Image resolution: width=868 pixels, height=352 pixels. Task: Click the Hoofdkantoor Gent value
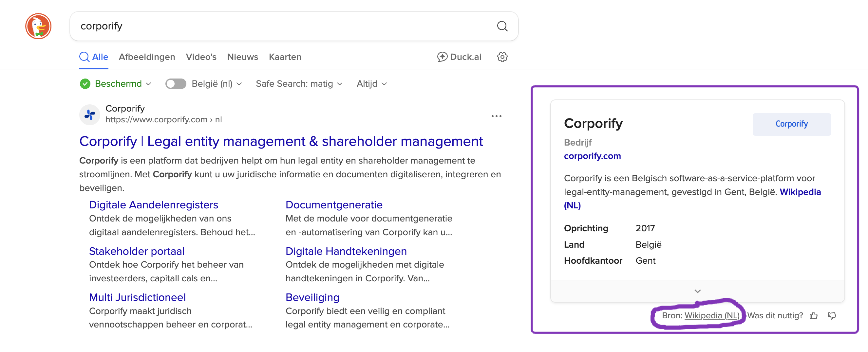[x=645, y=261]
